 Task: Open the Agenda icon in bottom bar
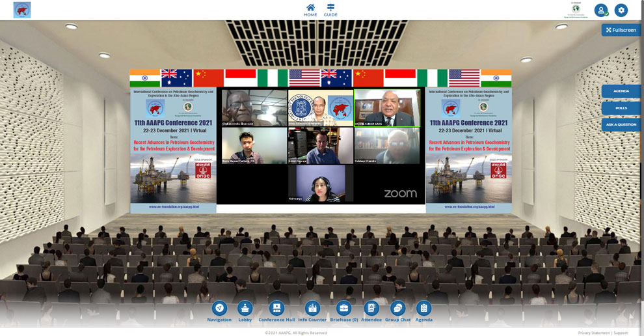tap(424, 311)
